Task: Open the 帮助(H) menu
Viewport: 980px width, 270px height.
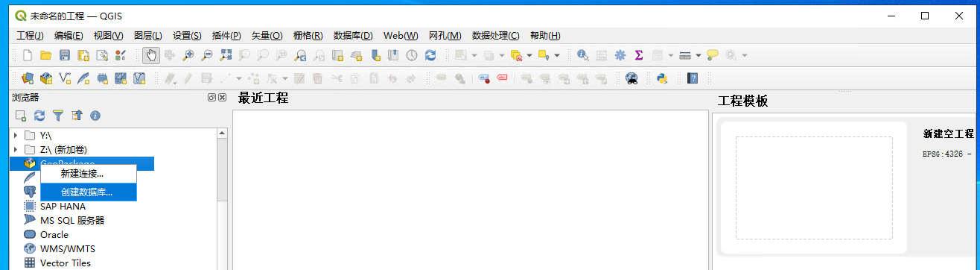Action: (545, 35)
